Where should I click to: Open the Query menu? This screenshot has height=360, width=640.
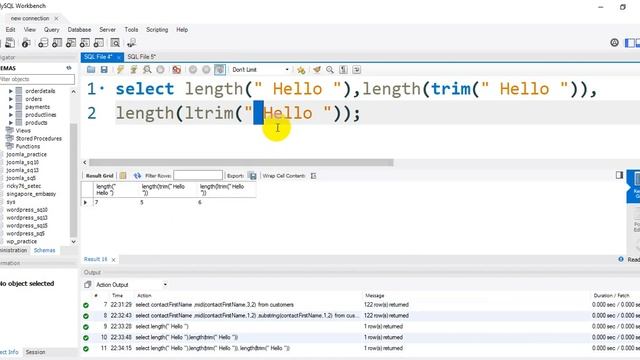pyautogui.click(x=51, y=30)
